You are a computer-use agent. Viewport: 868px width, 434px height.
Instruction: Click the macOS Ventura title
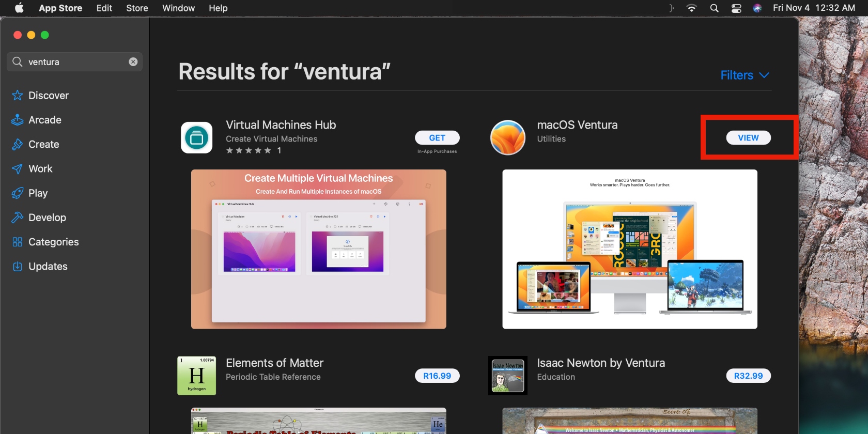[577, 125]
